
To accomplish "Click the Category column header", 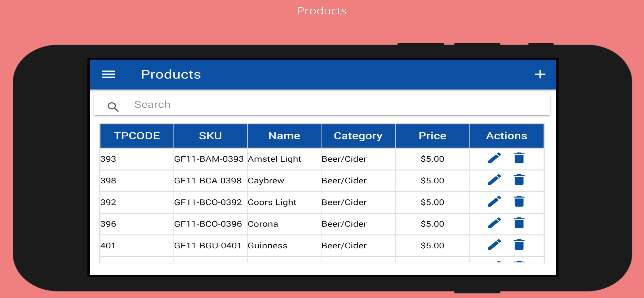I will pyautogui.click(x=358, y=136).
